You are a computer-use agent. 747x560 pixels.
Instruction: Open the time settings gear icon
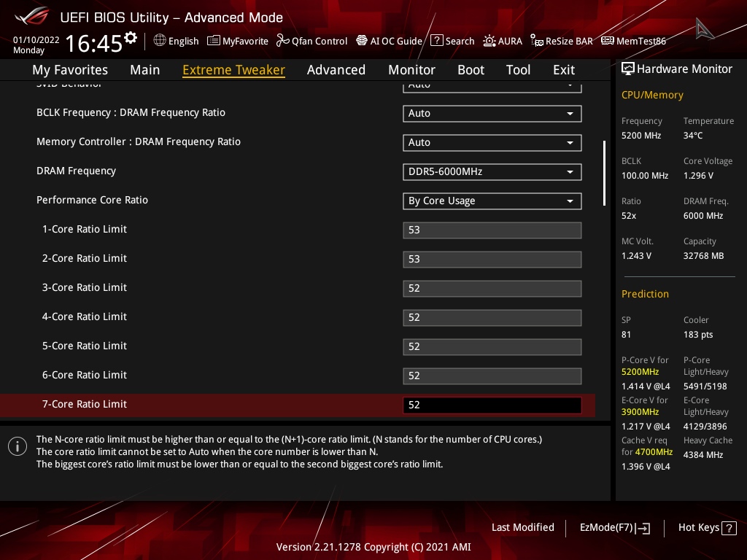(x=131, y=38)
